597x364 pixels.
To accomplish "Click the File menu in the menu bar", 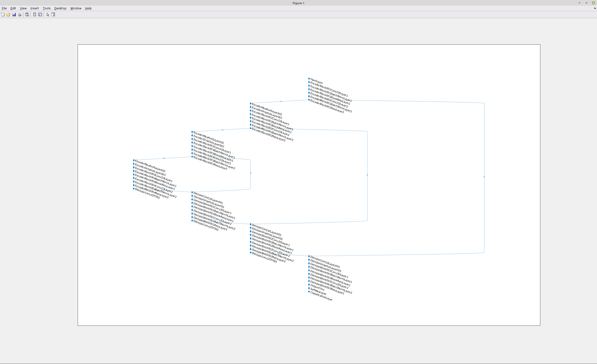I will (4, 8).
